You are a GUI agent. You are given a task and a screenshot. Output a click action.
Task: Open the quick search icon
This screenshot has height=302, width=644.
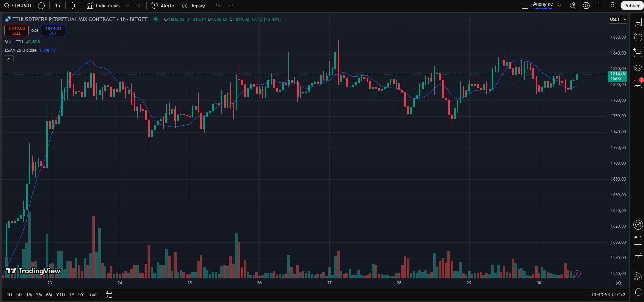(x=573, y=6)
